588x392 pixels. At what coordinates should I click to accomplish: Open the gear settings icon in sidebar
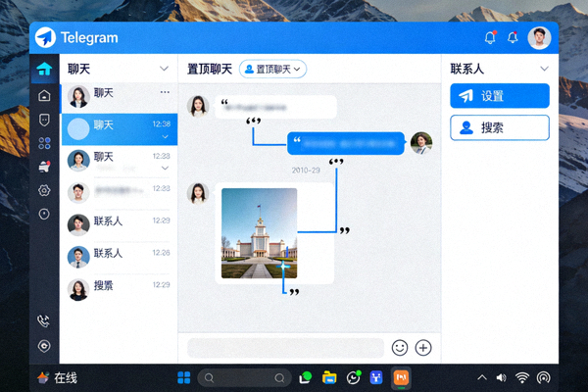click(x=44, y=190)
